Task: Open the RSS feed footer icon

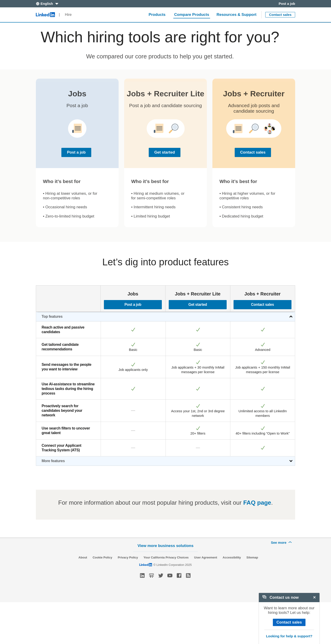Action: click(188, 575)
